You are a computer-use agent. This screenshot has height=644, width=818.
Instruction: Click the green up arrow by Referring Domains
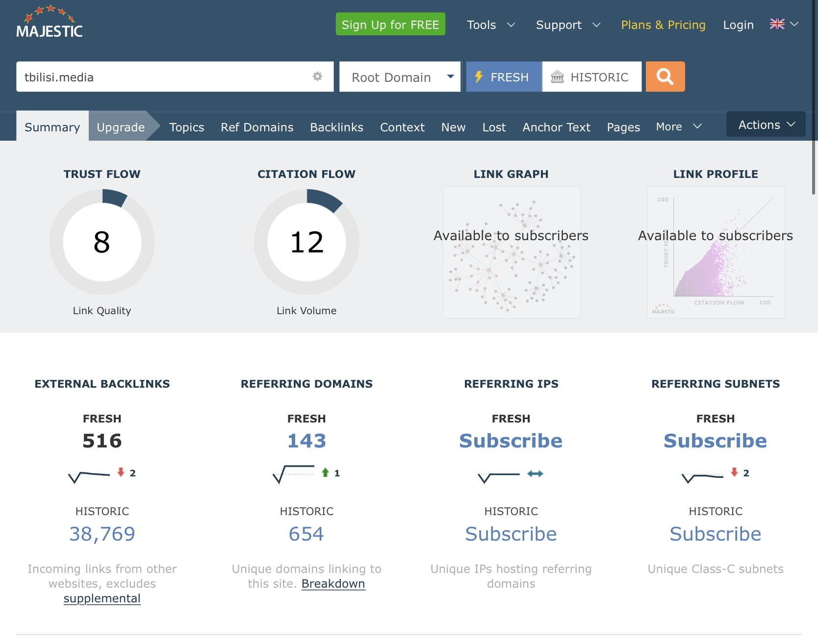click(x=325, y=472)
